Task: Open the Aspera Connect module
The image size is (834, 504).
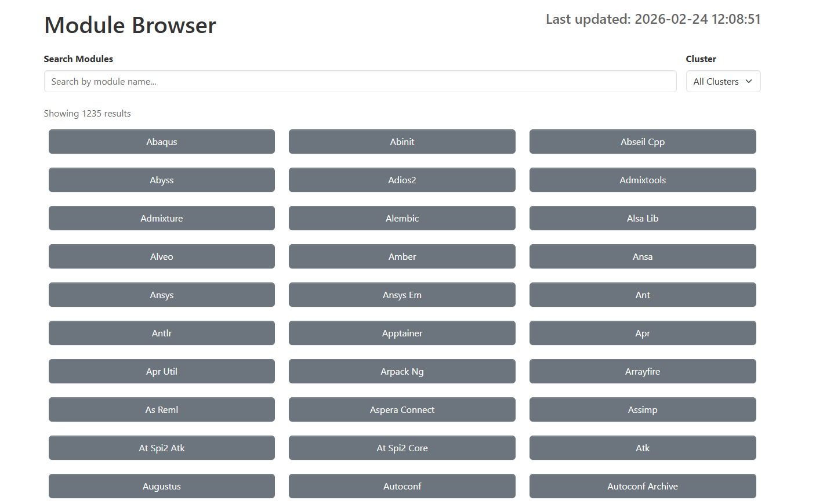Action: [x=402, y=409]
